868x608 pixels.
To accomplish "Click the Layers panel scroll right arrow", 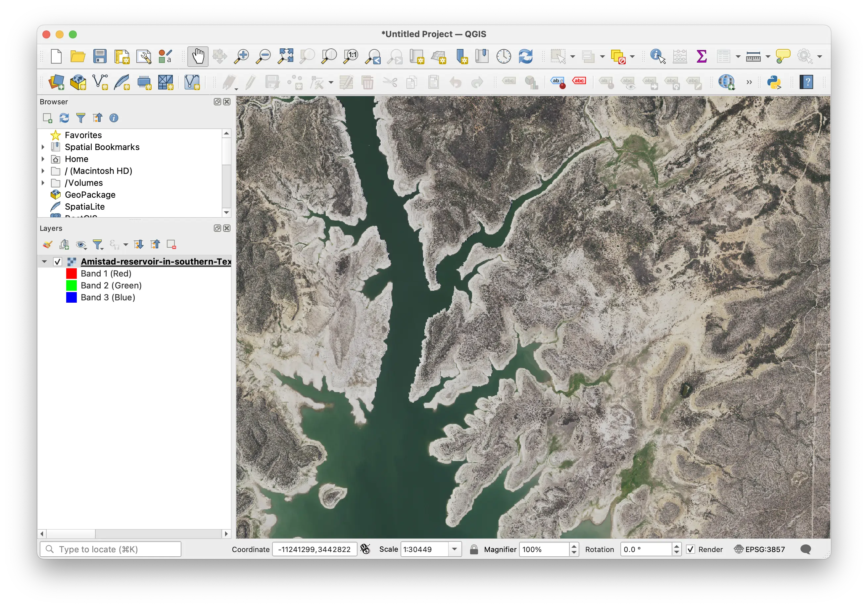I will [x=226, y=534].
